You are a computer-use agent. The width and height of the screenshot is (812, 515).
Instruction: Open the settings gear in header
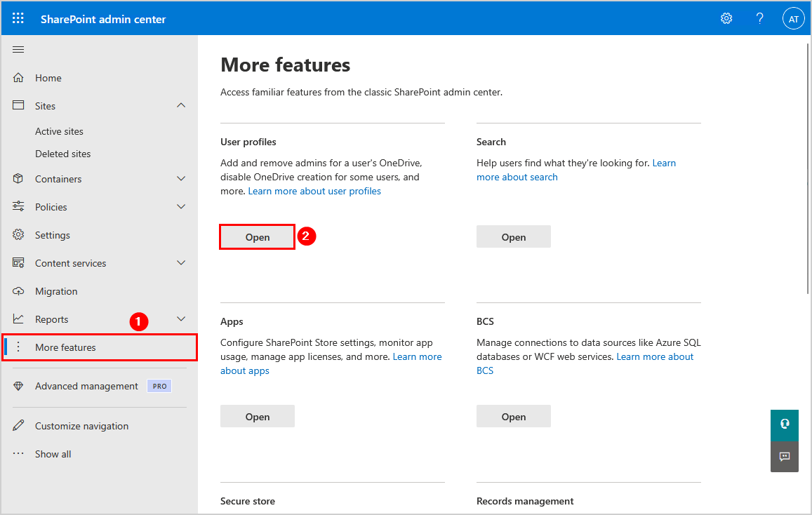pyautogui.click(x=726, y=19)
